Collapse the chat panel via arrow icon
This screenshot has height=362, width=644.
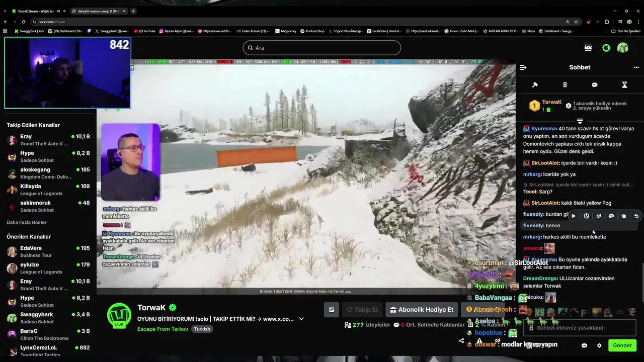point(523,67)
